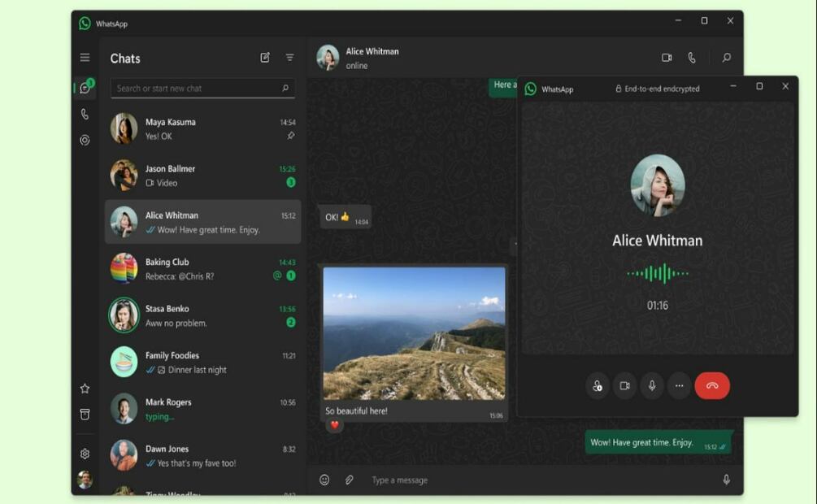The width and height of the screenshot is (817, 504).
Task: Open more call options menu
Action: point(679,386)
